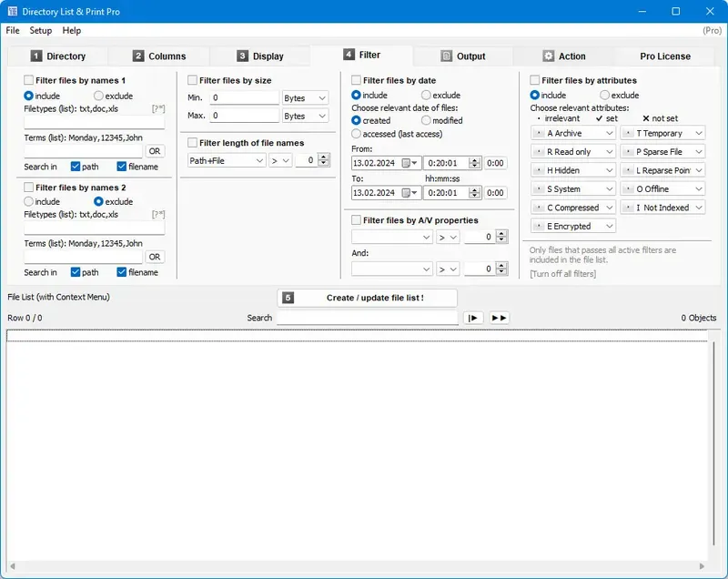Uncheck filename in names 2 search
This screenshot has height=579, width=728.
pyautogui.click(x=122, y=272)
